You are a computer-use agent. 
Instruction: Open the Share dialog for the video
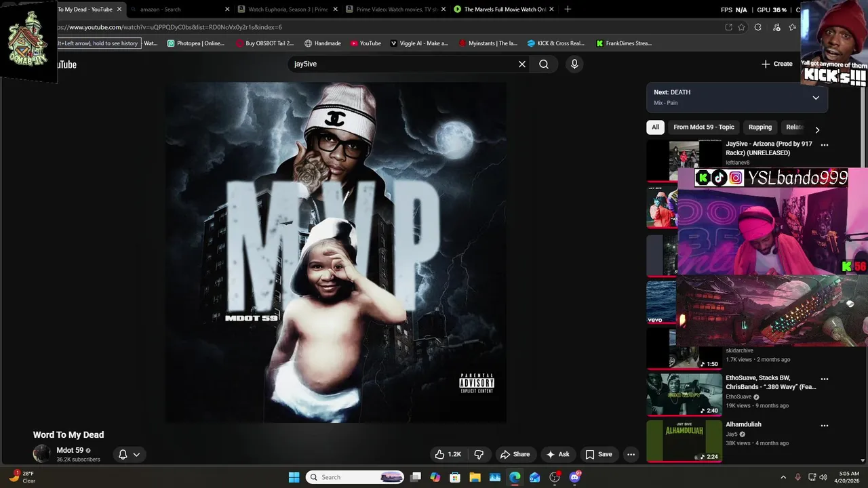coord(515,454)
